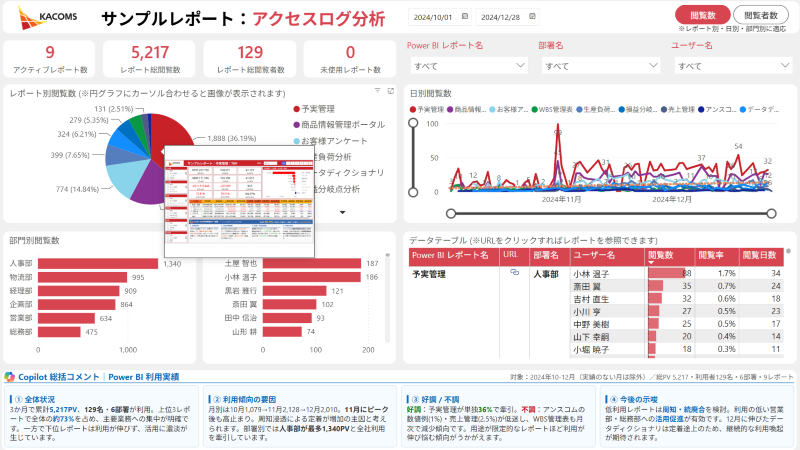Click 山下 幸嗣 row in the data table

tap(677, 337)
